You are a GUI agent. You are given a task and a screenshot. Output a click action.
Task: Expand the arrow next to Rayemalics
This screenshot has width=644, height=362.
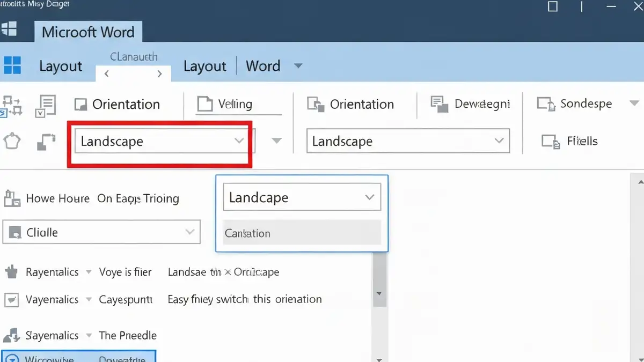click(x=89, y=272)
